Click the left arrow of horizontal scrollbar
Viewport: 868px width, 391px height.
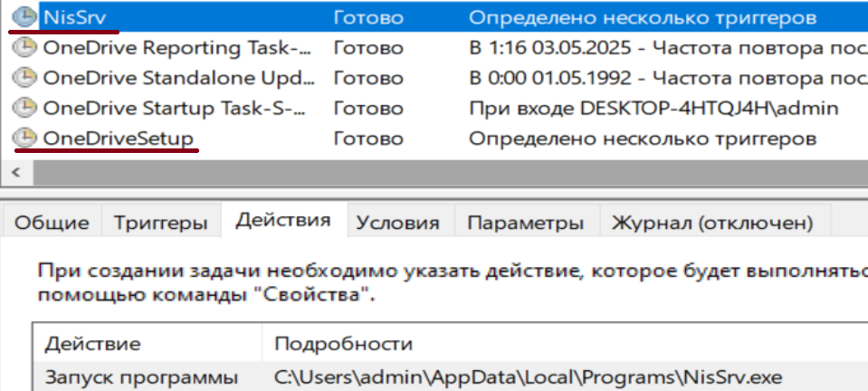(x=15, y=172)
